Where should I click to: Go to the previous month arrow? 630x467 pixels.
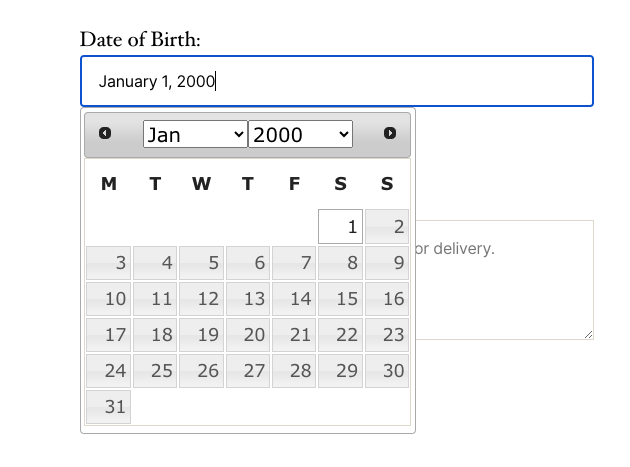[105, 133]
